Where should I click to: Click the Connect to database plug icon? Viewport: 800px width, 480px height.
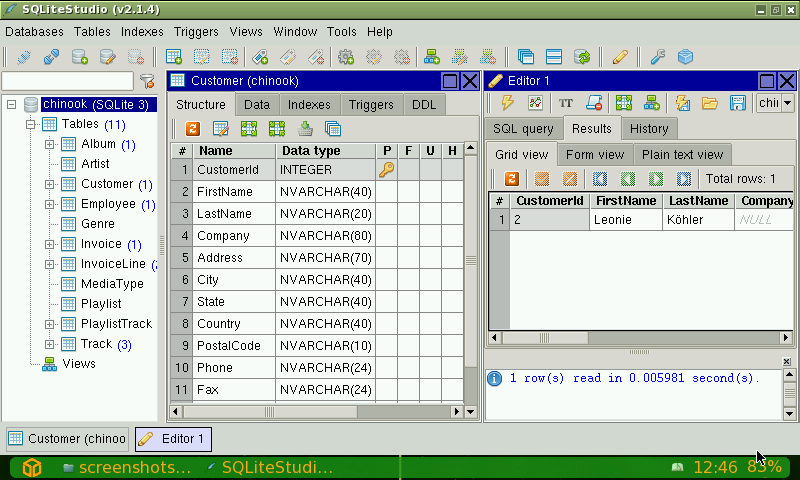23,57
